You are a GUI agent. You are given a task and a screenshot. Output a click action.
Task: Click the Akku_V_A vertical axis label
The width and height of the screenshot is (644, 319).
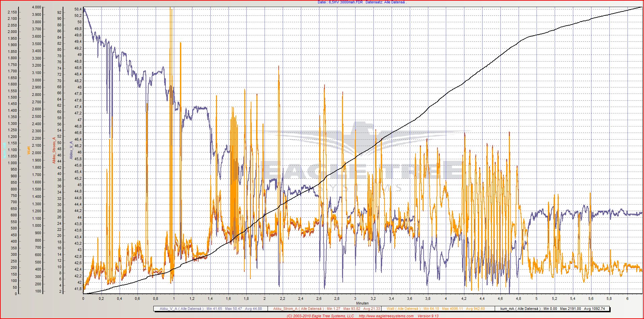pos(71,150)
